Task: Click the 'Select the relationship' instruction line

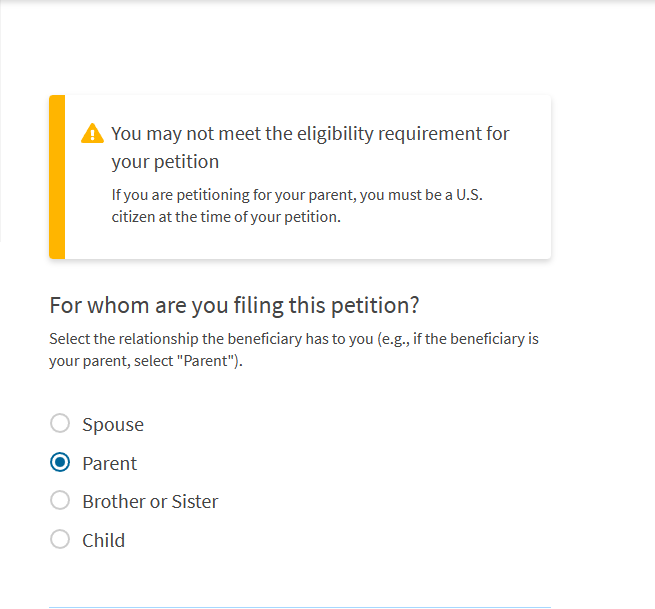Action: pos(294,339)
